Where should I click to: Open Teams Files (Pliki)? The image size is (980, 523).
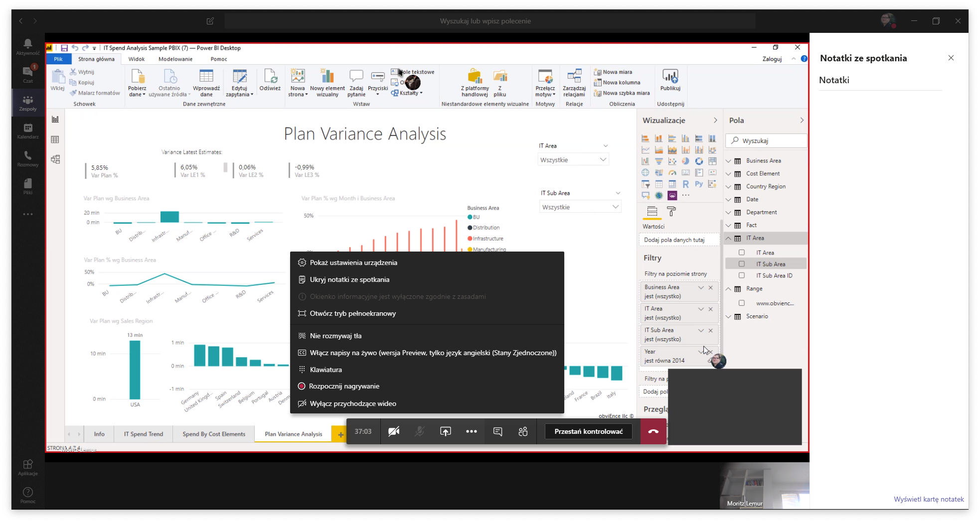click(x=28, y=187)
